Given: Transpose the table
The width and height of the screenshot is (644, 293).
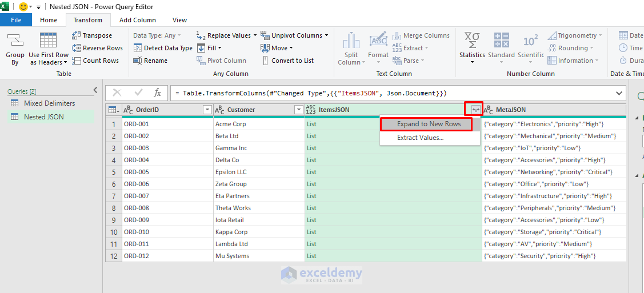Looking at the screenshot, I should (x=92, y=35).
